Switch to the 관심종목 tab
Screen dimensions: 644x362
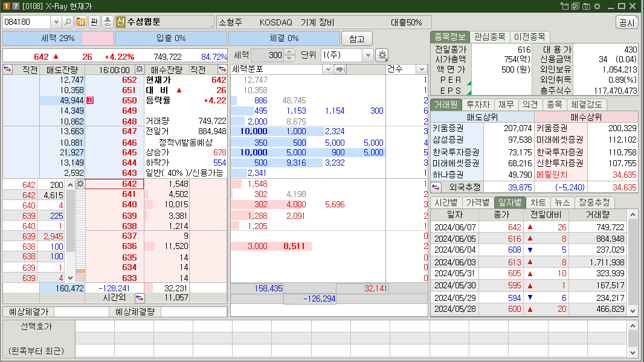(x=489, y=37)
